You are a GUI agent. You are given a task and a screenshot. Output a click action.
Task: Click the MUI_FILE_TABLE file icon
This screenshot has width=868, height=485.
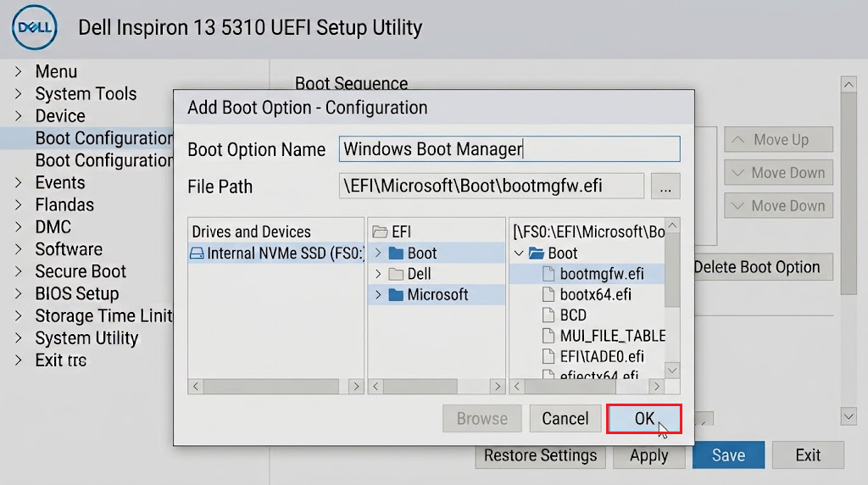click(x=548, y=336)
